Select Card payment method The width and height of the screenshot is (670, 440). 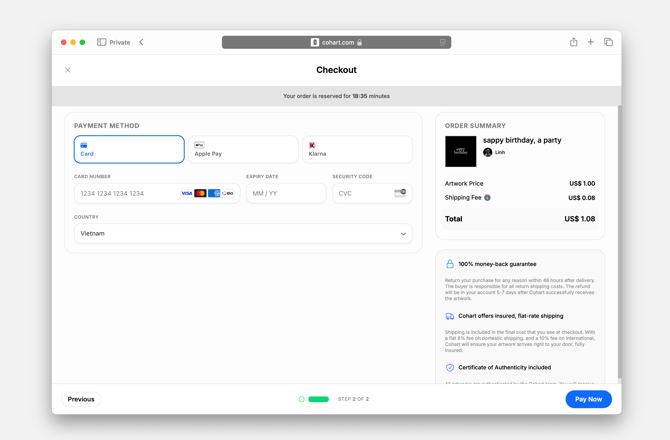click(x=129, y=149)
